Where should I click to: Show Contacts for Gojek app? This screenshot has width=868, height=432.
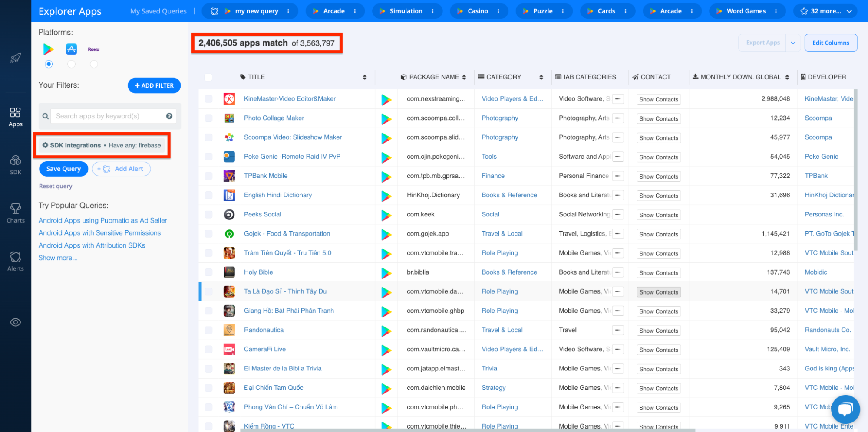tap(659, 234)
